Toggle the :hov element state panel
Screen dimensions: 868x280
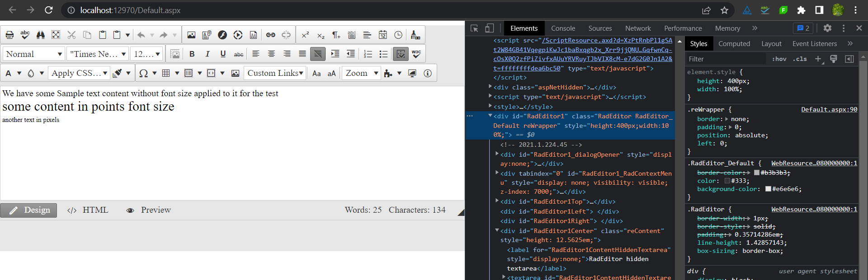pyautogui.click(x=779, y=59)
